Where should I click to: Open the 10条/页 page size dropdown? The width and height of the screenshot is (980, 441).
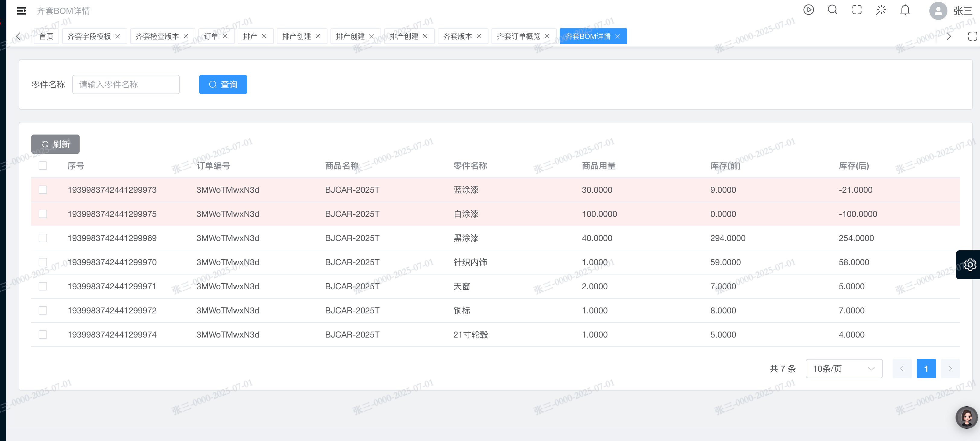click(x=843, y=368)
